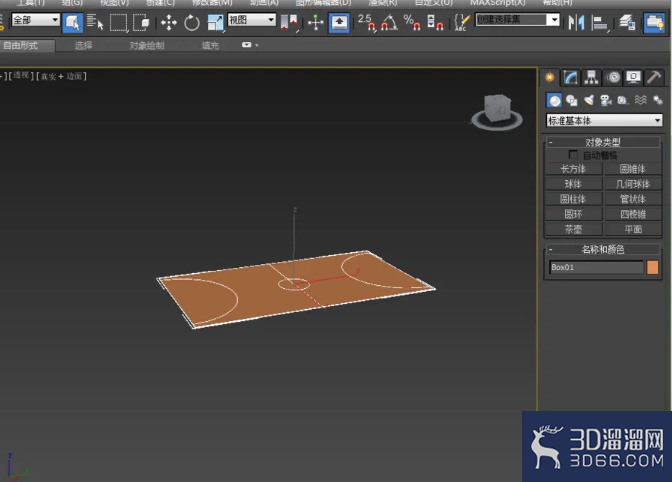672x482 pixels.
Task: Select the Space Warps category
Action: tap(640, 101)
